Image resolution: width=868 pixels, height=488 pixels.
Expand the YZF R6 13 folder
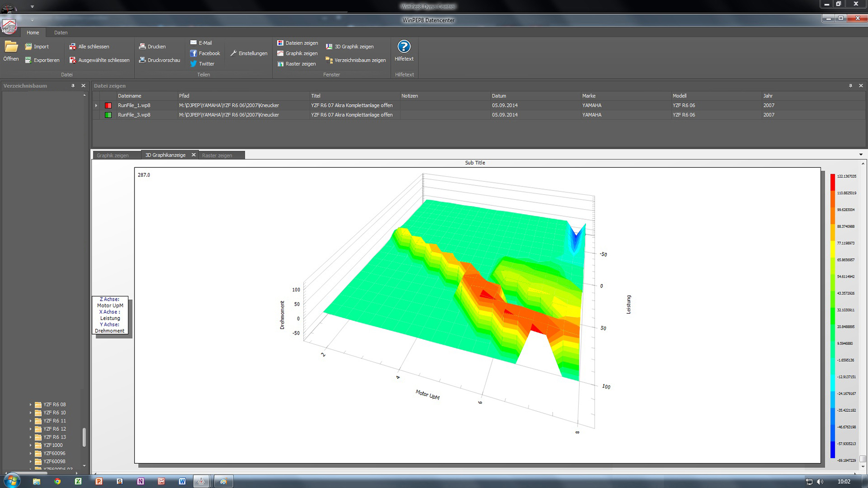pos(31,437)
